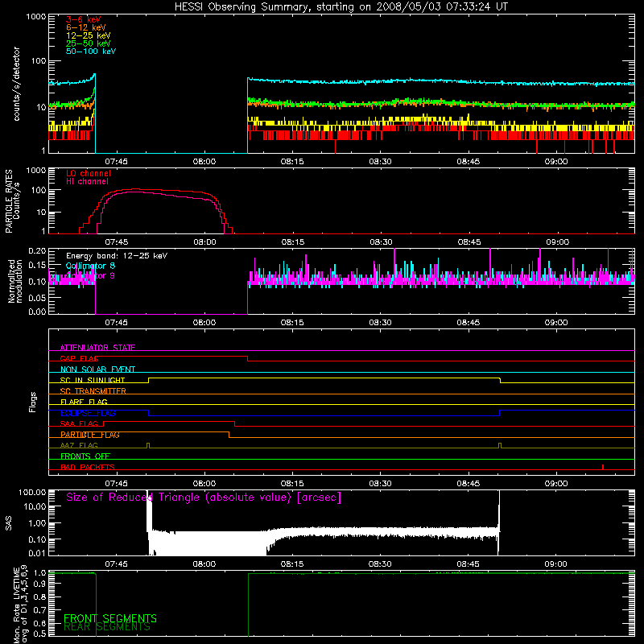Click the 'Mon. Rate LIVETIME' axis label
The width and height of the screenshot is (644, 644).
pyautogui.click(x=21, y=604)
